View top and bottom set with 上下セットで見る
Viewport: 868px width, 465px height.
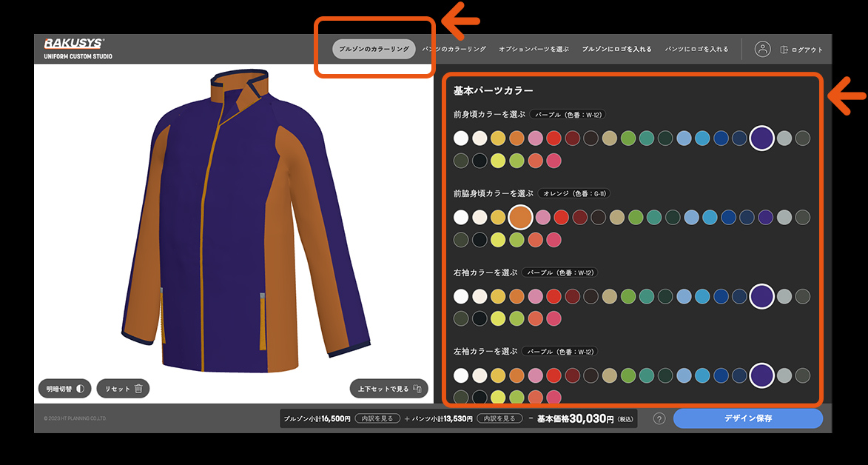click(389, 389)
